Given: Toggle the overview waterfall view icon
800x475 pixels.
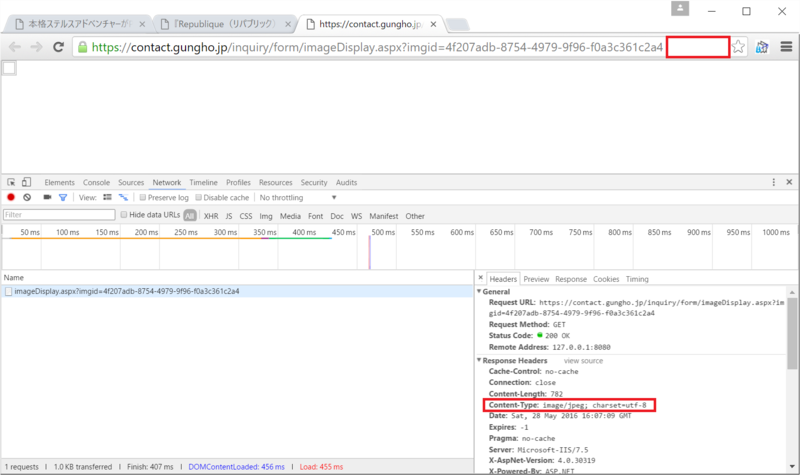Looking at the screenshot, I should click(123, 197).
